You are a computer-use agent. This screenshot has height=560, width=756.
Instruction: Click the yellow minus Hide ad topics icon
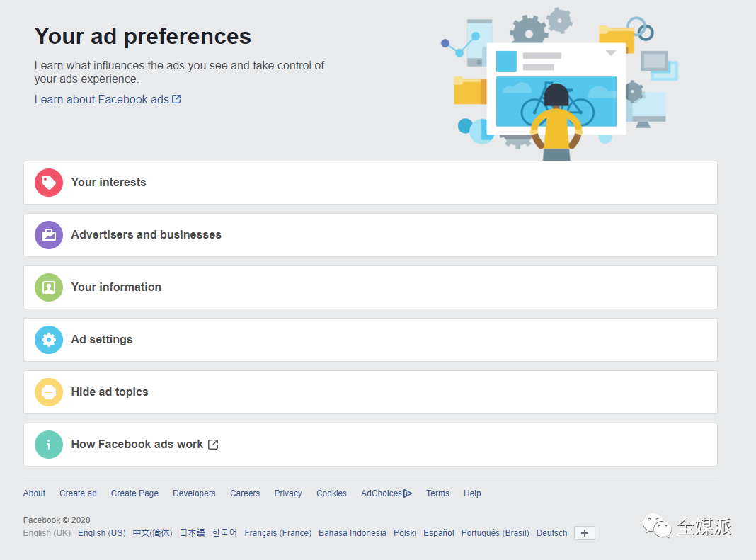[49, 392]
